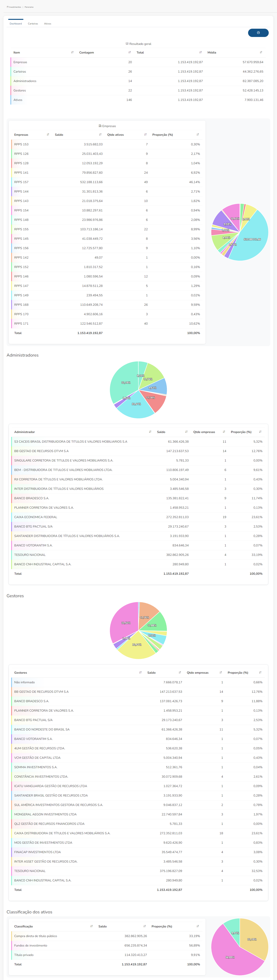Sort Classificação table by Classificação column
The height and width of the screenshot is (980, 277).
[x=91, y=926]
